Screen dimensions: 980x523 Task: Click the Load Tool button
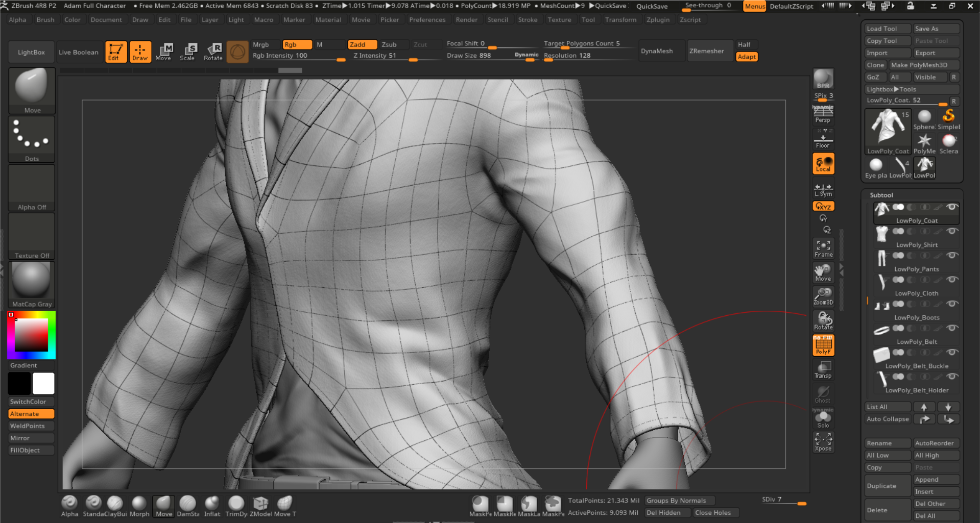[x=888, y=29]
